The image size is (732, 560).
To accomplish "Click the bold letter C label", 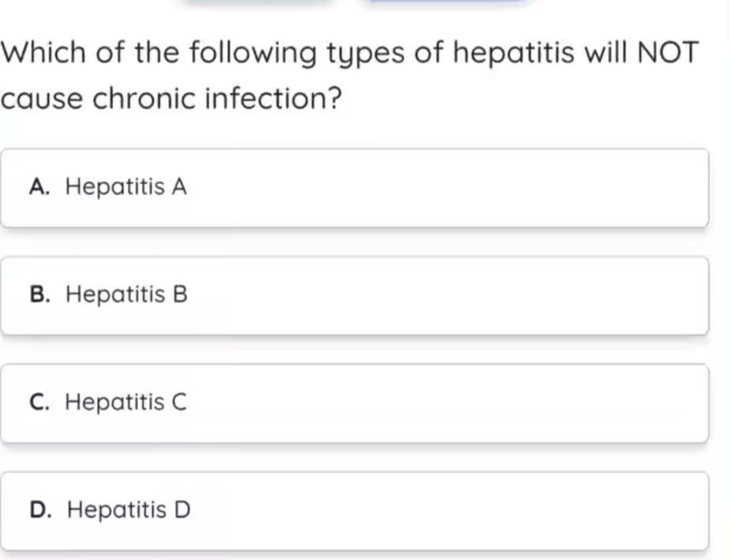I will click(39, 403).
